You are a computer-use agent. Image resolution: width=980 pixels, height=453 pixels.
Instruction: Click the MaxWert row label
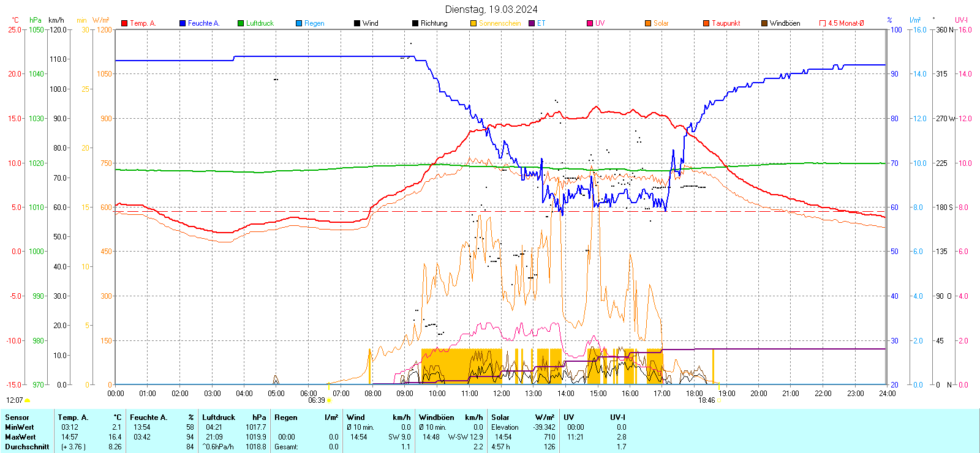(x=20, y=437)
